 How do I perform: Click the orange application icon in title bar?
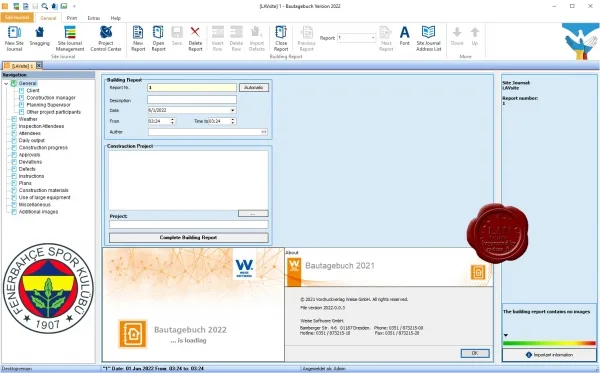(x=5, y=6)
